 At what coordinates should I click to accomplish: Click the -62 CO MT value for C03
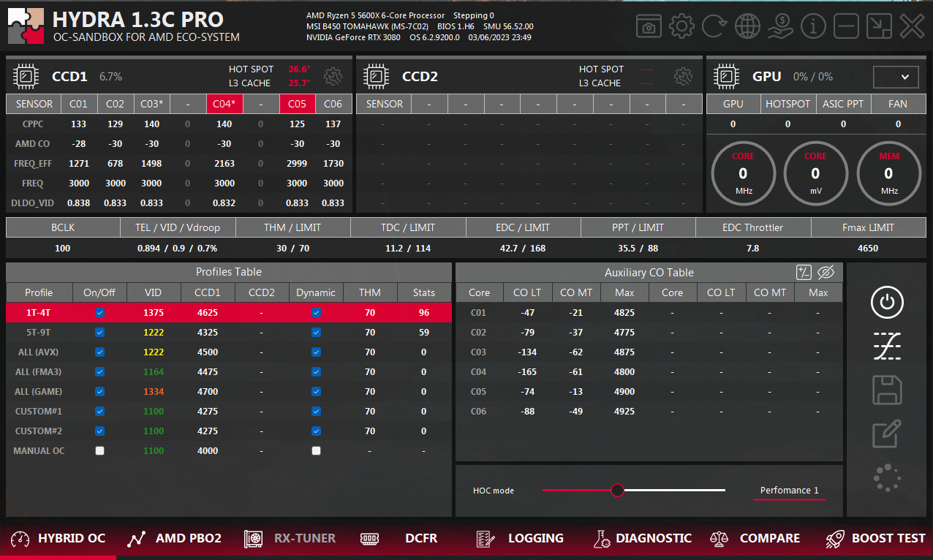575,352
